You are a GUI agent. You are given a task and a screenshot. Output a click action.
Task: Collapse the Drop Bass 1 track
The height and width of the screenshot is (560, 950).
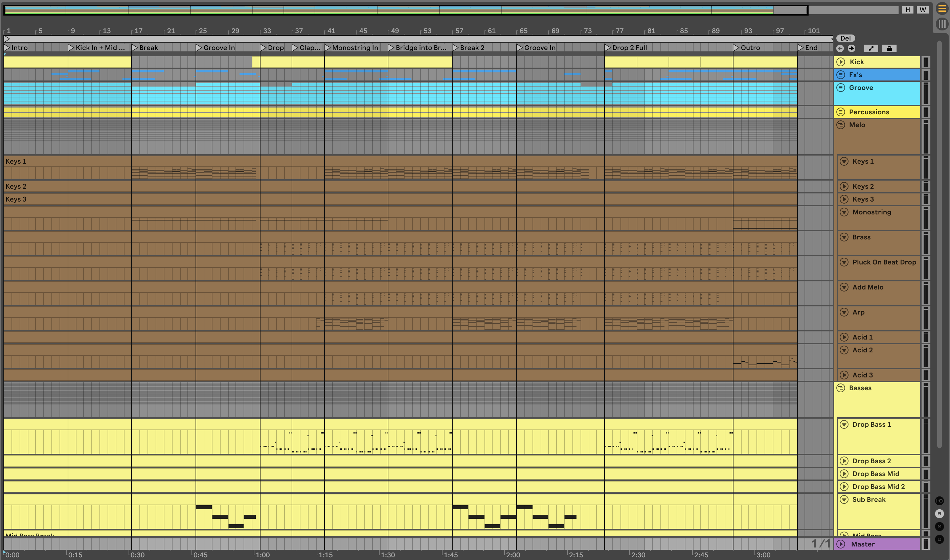[844, 424]
